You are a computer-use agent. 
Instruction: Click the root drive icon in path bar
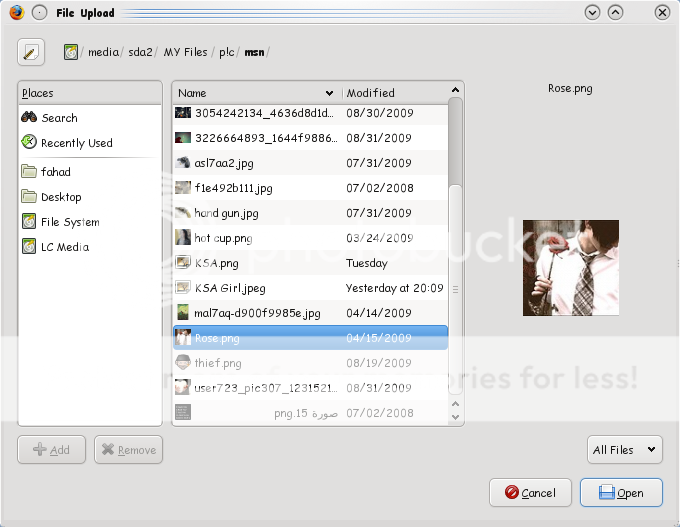(x=71, y=52)
